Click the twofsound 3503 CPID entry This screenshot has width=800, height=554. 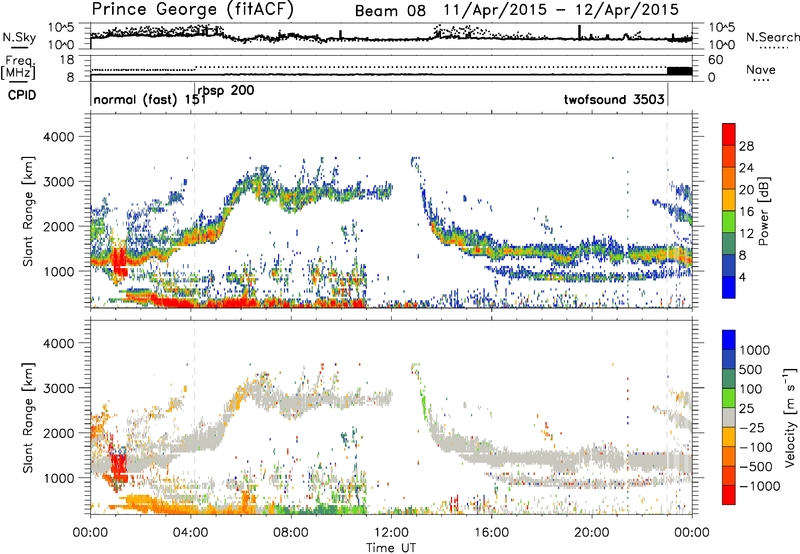coord(614,99)
